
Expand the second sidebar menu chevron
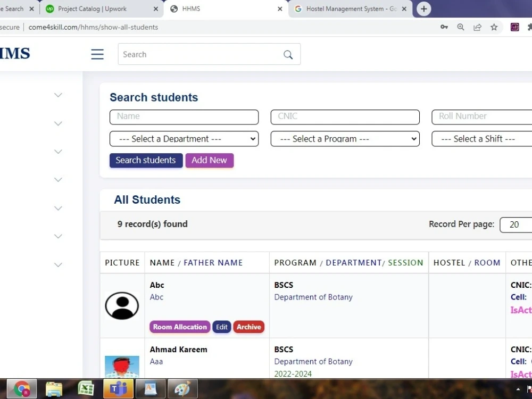59,123
